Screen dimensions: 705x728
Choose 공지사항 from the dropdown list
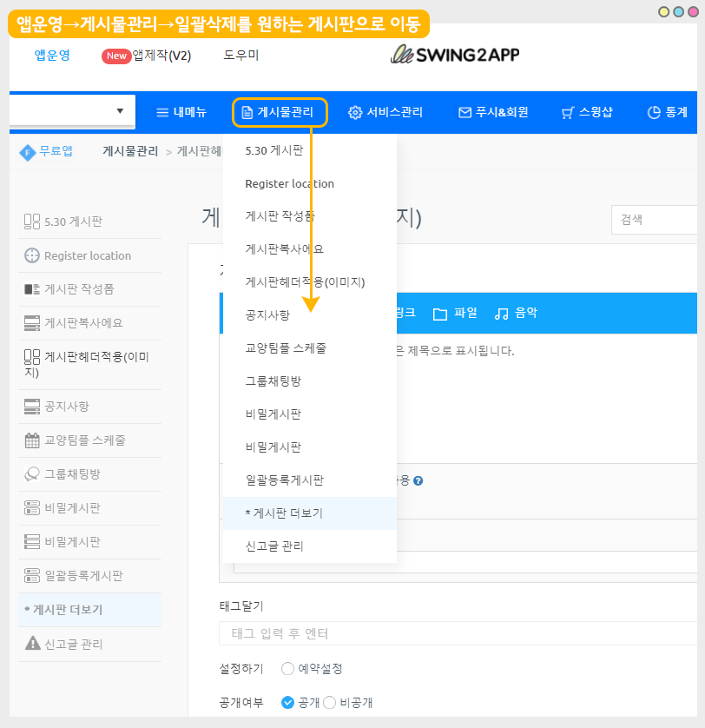click(267, 314)
